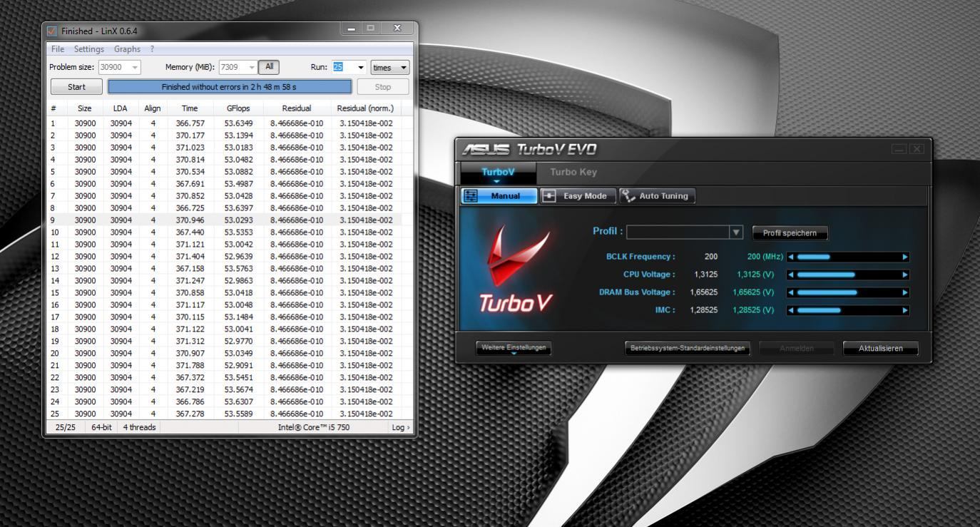
Task: Switch TurboV to Easy Mode
Action: (x=578, y=196)
